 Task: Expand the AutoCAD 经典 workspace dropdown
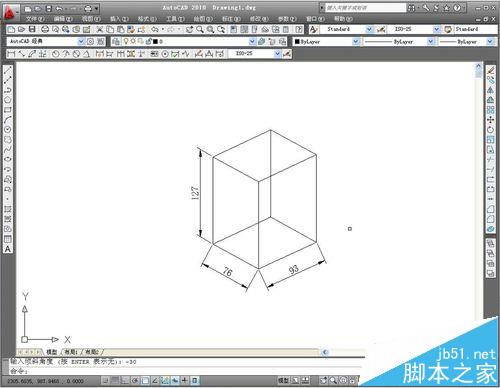coord(81,42)
